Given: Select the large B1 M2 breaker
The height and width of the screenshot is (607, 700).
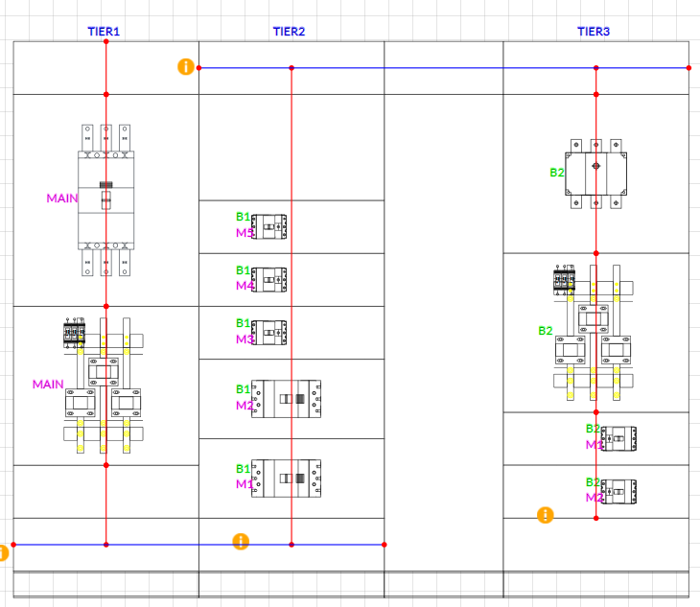Looking at the screenshot, I should click(286, 399).
